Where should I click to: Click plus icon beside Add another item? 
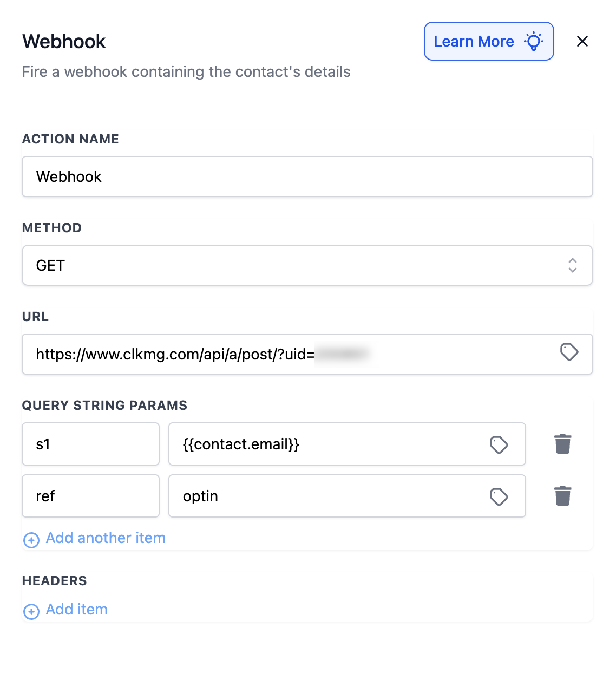pyautogui.click(x=31, y=540)
